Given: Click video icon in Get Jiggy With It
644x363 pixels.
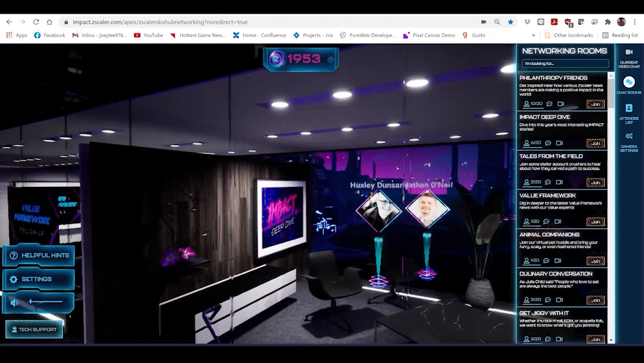Looking at the screenshot, I should point(559,339).
